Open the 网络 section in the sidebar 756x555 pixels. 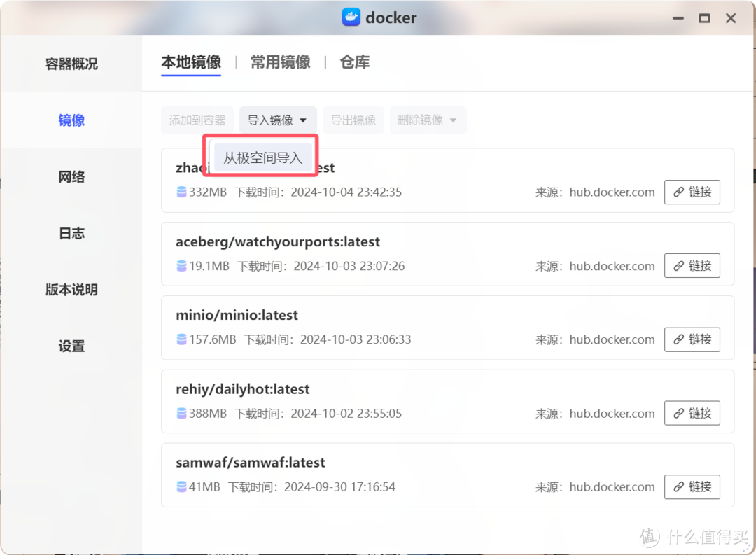click(71, 177)
